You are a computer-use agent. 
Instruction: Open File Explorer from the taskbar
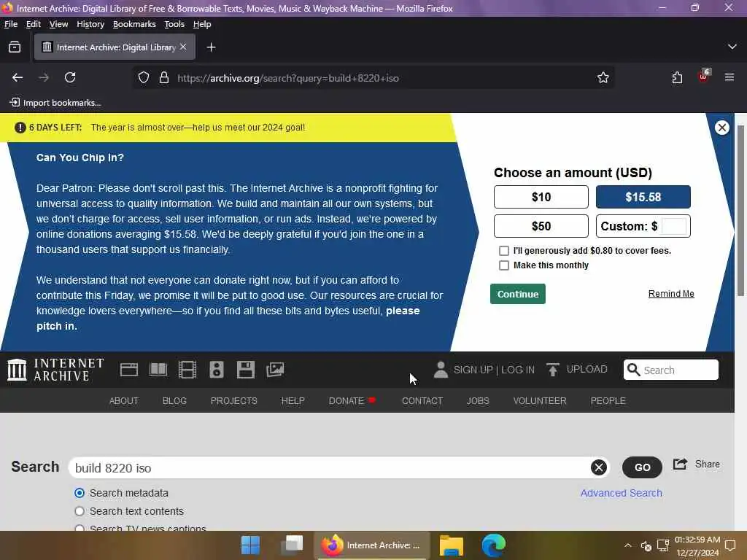[451, 545]
